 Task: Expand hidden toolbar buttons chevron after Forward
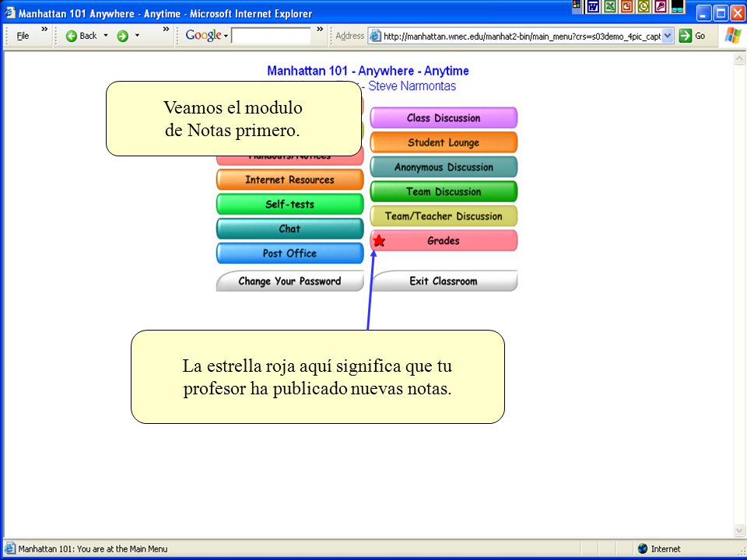(x=166, y=30)
